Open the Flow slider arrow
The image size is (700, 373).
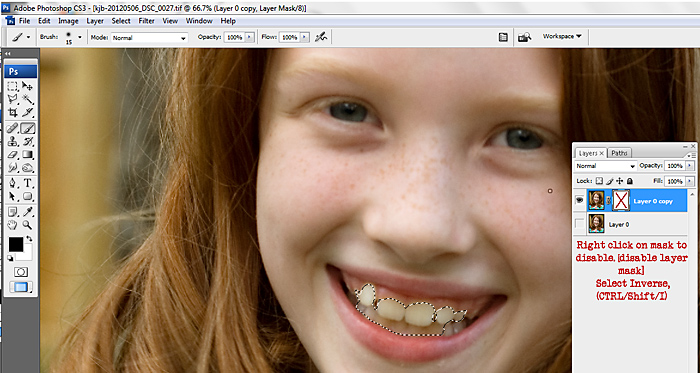pyautogui.click(x=305, y=37)
